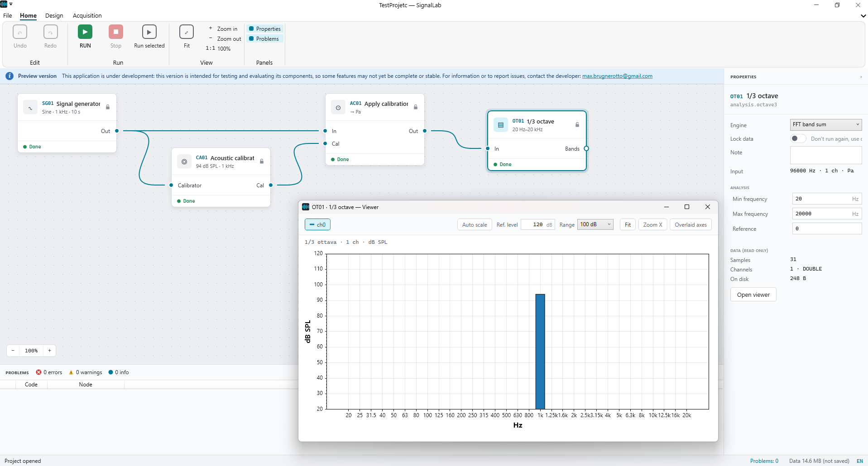Click the Note text field
Screen dimensions: 868x466
[x=825, y=155]
